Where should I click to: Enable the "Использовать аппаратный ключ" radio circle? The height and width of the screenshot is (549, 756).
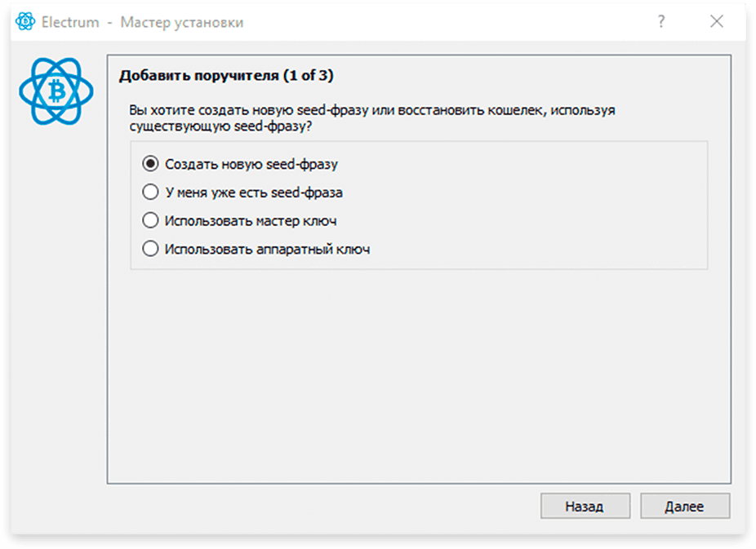(x=150, y=249)
